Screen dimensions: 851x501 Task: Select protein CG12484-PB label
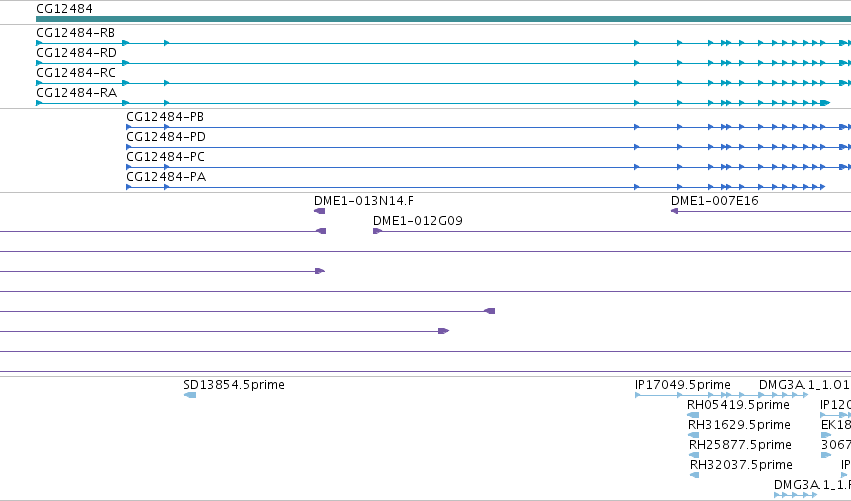(x=165, y=117)
